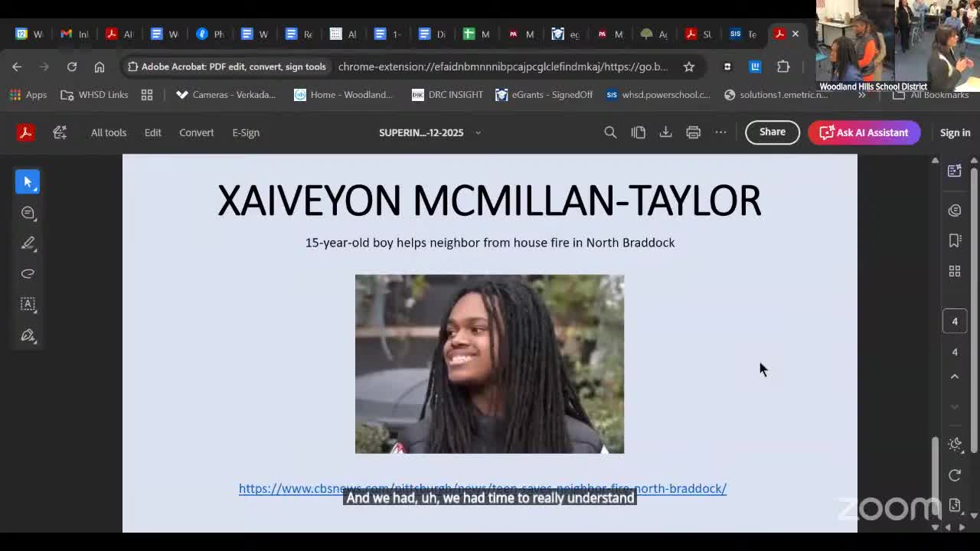Bookmark this page with star icon
Image resolution: width=980 pixels, height=551 pixels.
tap(689, 67)
